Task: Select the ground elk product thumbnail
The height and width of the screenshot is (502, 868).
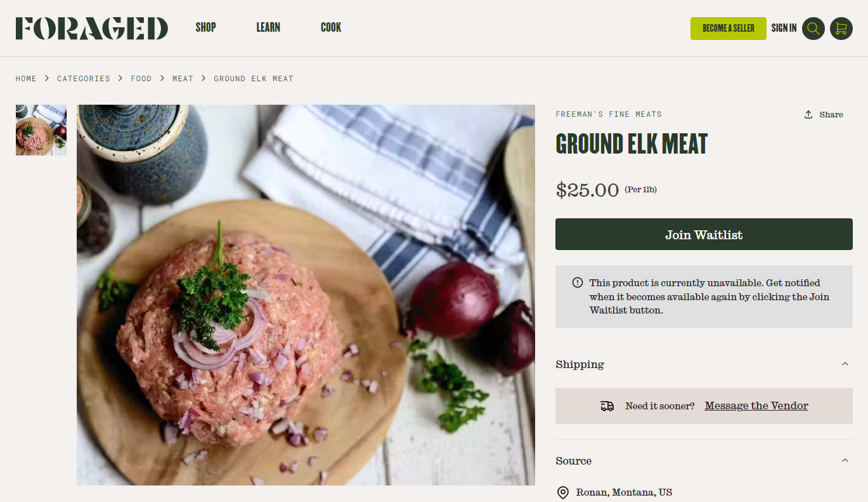Action: pos(41,130)
